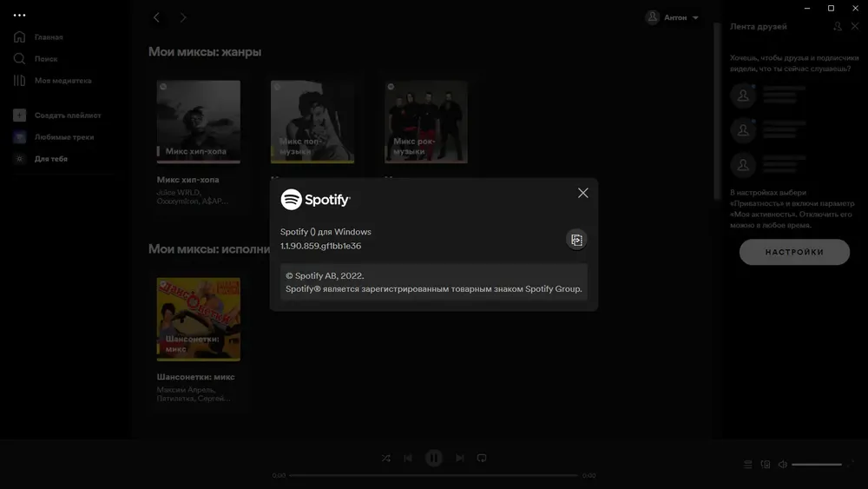
Task: Click Juice WRLD artists description text
Action: click(x=192, y=196)
